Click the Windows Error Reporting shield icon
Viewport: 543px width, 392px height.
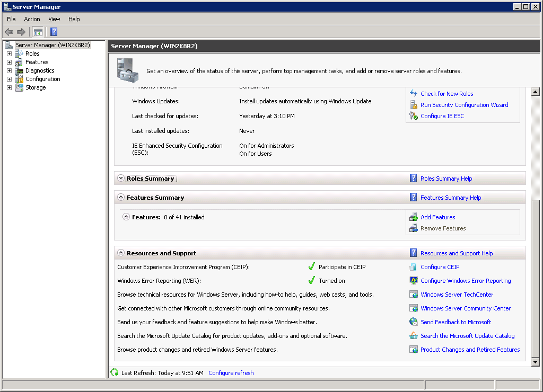pos(414,281)
